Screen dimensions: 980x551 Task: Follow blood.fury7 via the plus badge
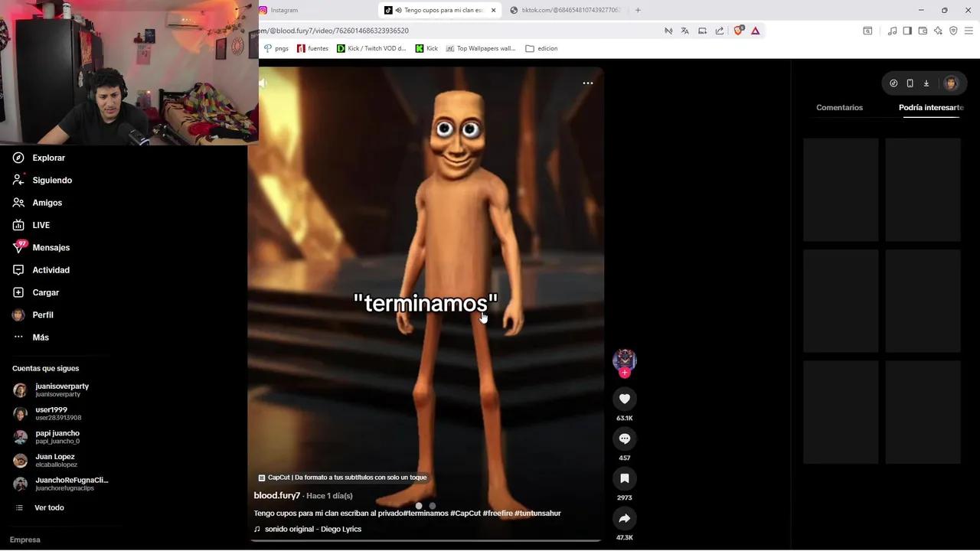coord(624,373)
